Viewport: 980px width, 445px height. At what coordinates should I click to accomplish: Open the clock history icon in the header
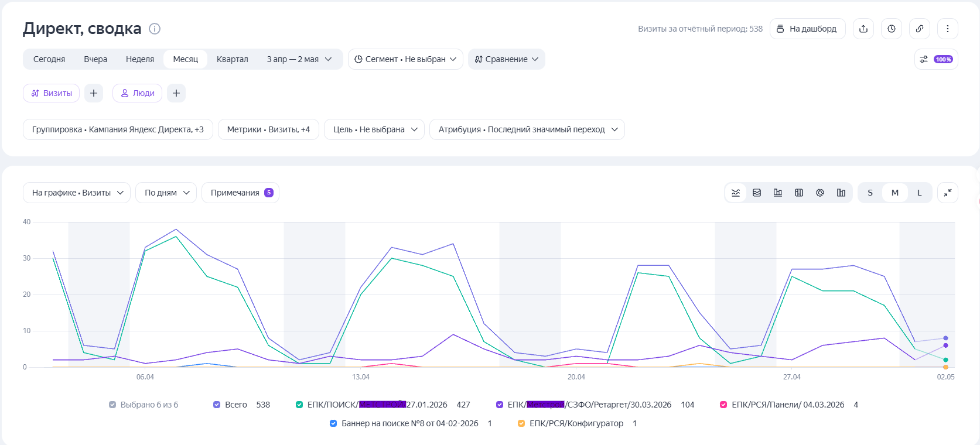pos(892,29)
